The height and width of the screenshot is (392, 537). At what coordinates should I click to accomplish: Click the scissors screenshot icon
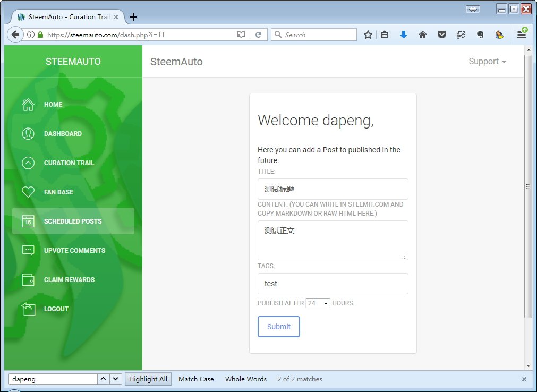click(461, 35)
